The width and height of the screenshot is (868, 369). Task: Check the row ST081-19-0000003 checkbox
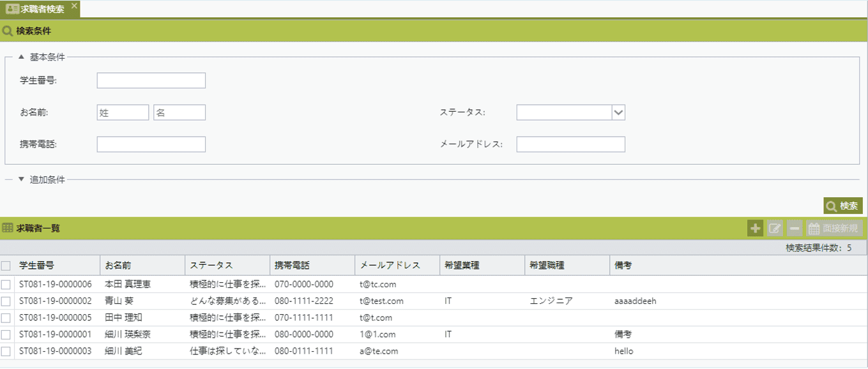pyautogui.click(x=6, y=351)
